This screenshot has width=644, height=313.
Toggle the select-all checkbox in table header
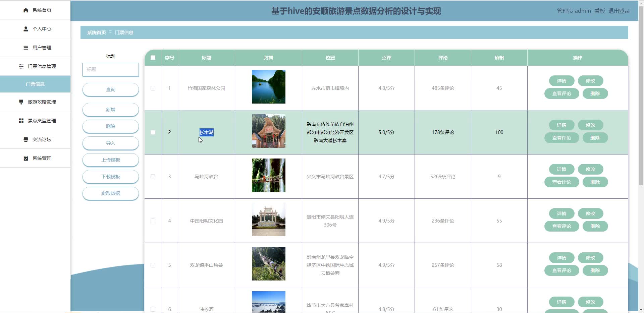153,58
